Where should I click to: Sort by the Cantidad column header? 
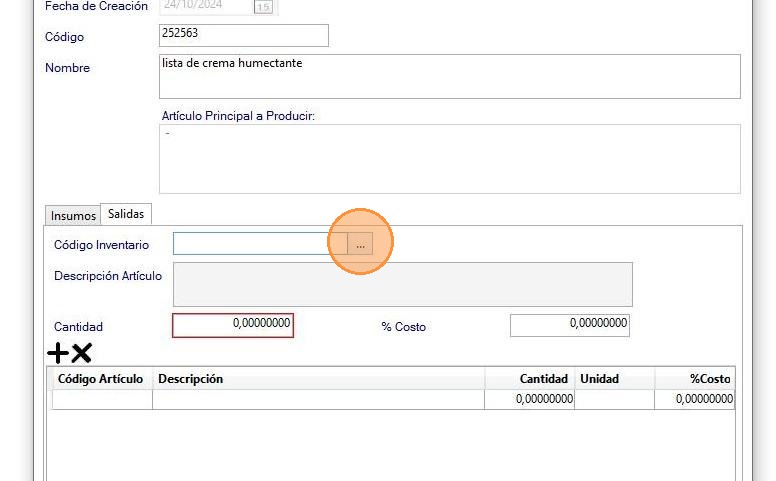[x=530, y=379]
